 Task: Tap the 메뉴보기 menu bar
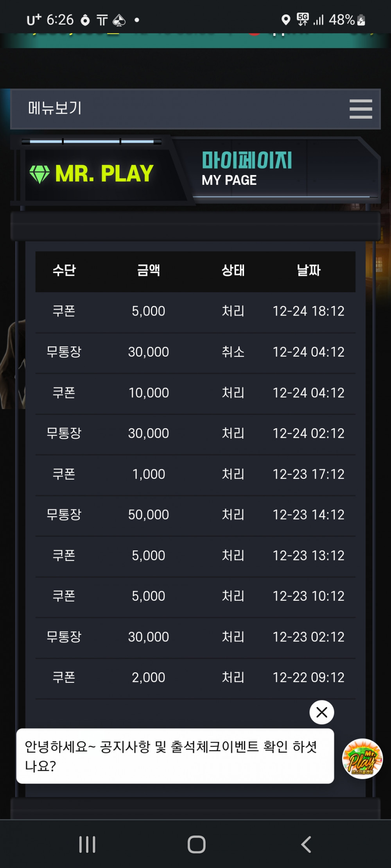[x=195, y=109]
